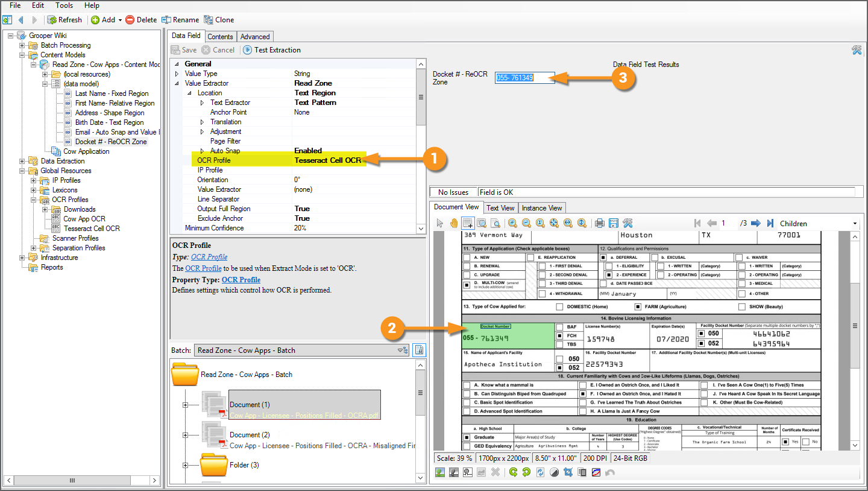The width and height of the screenshot is (868, 491).
Task: Toggle the BAF checkbox in document
Action: pos(559,327)
